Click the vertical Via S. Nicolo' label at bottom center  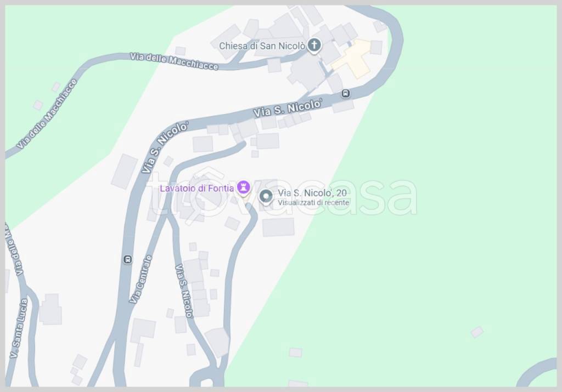[184, 291]
